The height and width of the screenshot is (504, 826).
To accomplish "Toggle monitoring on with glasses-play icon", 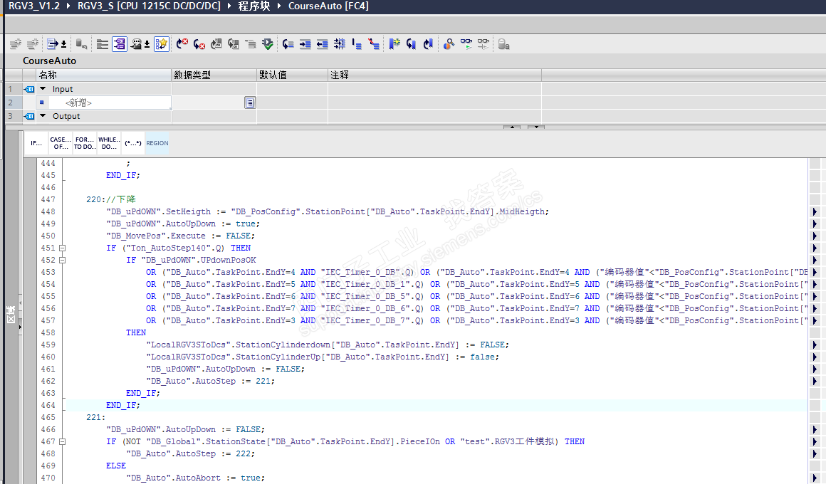I will (x=466, y=44).
